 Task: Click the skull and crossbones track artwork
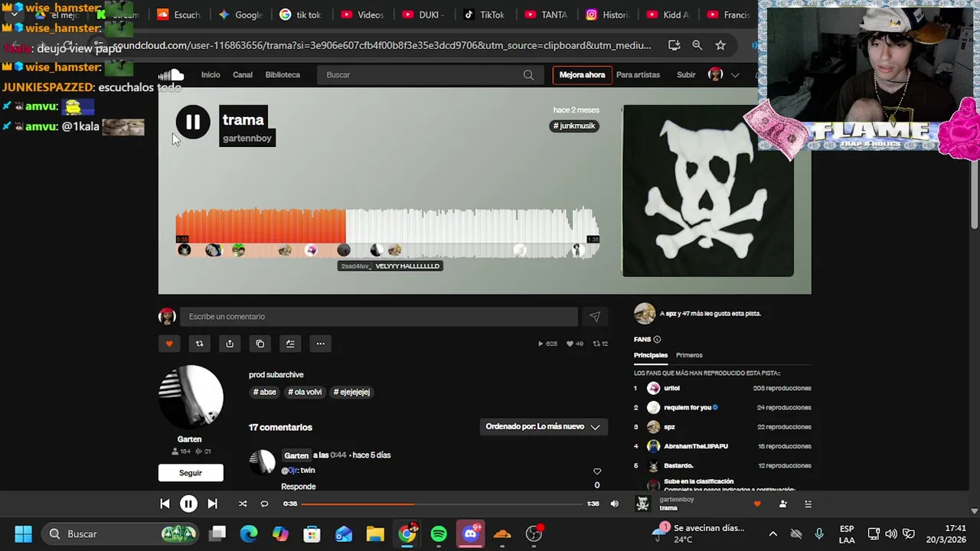(x=707, y=191)
